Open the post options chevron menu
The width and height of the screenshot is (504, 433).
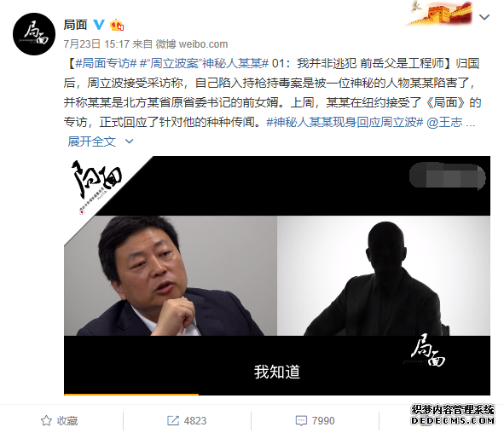484,17
